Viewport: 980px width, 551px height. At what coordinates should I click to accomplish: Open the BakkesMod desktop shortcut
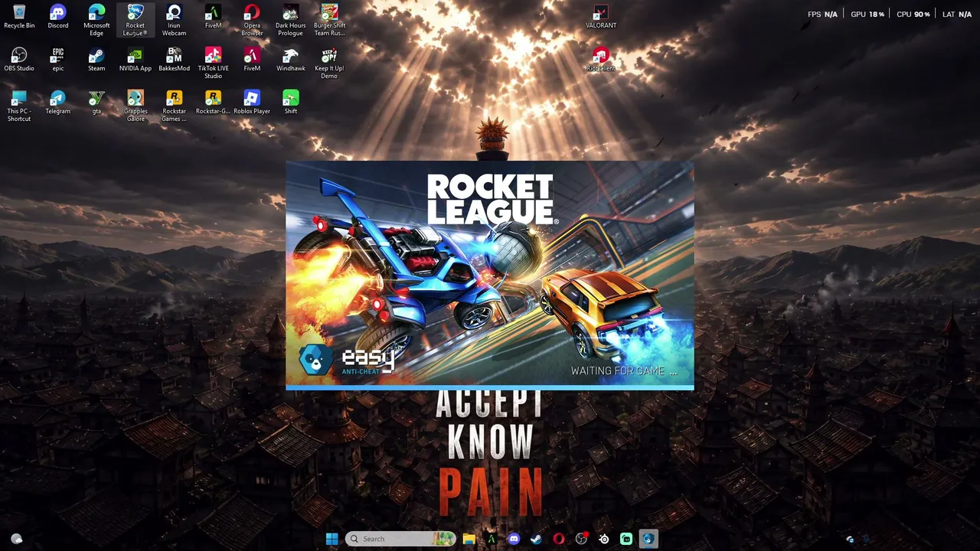pos(174,60)
